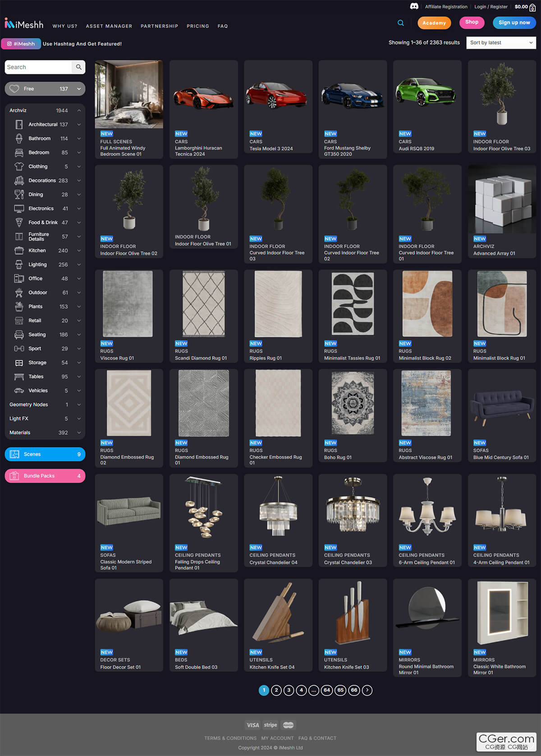Image resolution: width=541 pixels, height=756 pixels.
Task: Open the Sort by latest dropdown
Action: coord(501,43)
